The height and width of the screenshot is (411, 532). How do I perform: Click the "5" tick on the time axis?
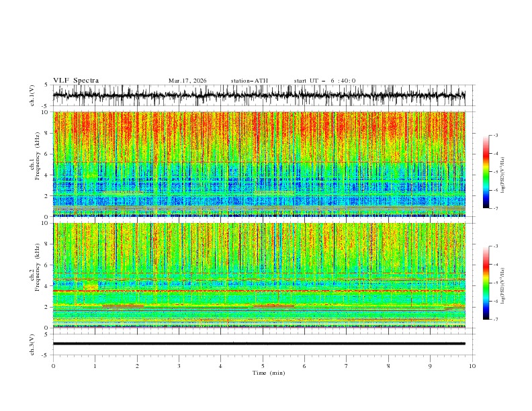coord(263,366)
